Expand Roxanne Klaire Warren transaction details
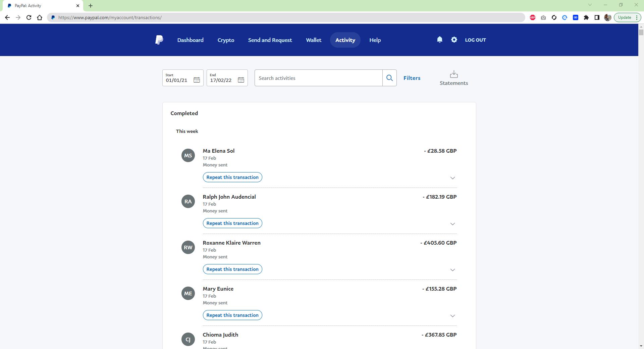This screenshot has width=644, height=349. click(x=452, y=270)
